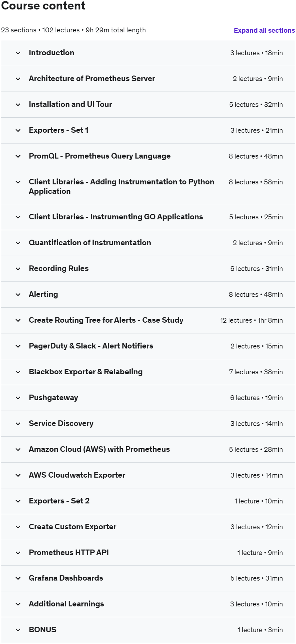296x644 pixels.
Task: Click the '7 lectures • 38min' text
Action: 256,372
